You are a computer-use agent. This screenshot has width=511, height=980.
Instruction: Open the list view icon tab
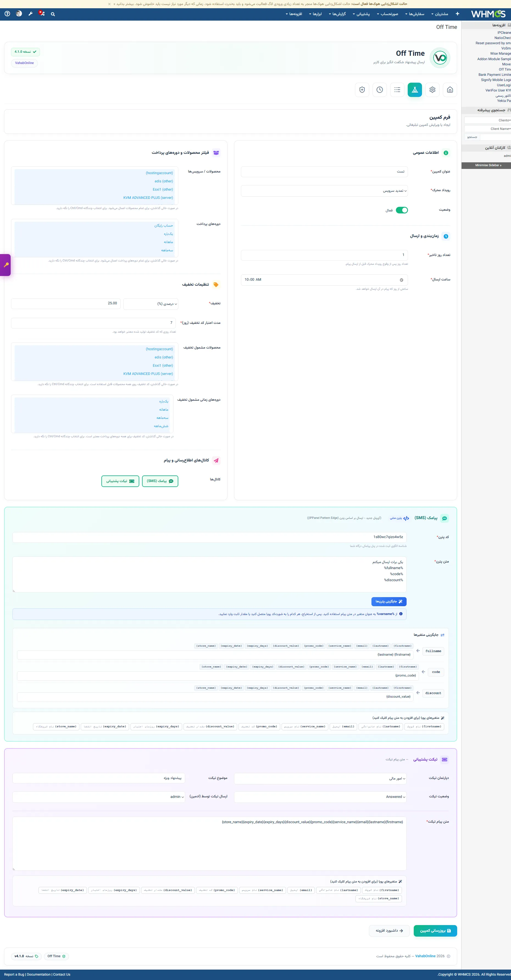tap(397, 90)
